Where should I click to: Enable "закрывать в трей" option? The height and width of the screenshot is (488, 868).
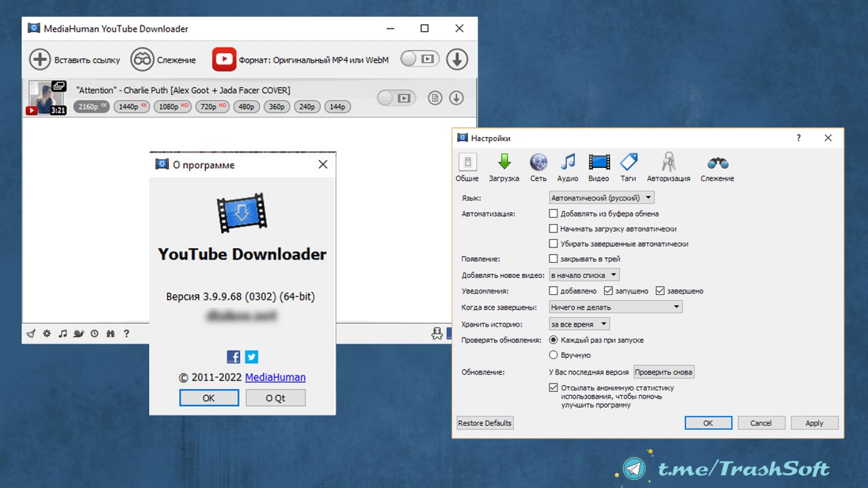553,259
